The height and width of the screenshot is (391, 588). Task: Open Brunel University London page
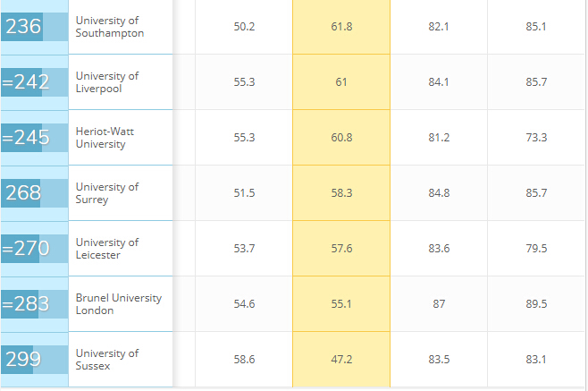coord(118,304)
